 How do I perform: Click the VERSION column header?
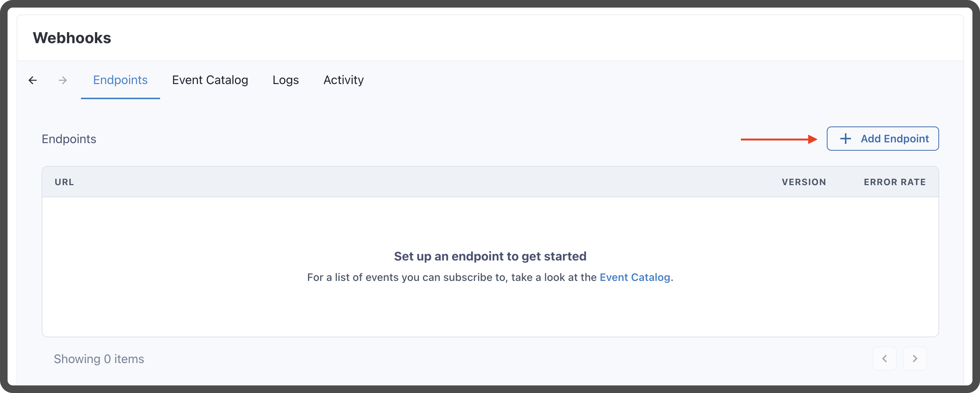pyautogui.click(x=804, y=182)
